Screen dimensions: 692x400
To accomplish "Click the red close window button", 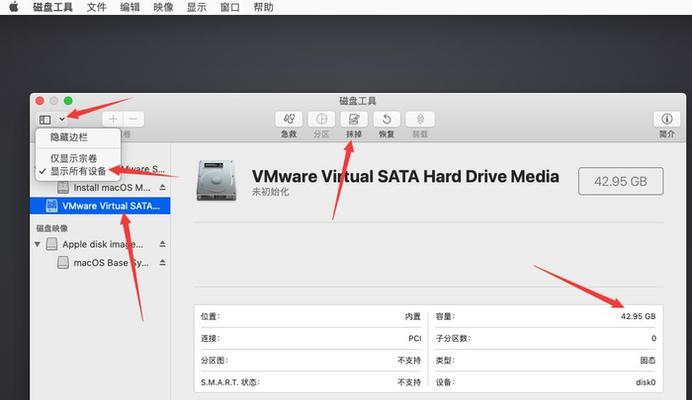I will (40, 101).
